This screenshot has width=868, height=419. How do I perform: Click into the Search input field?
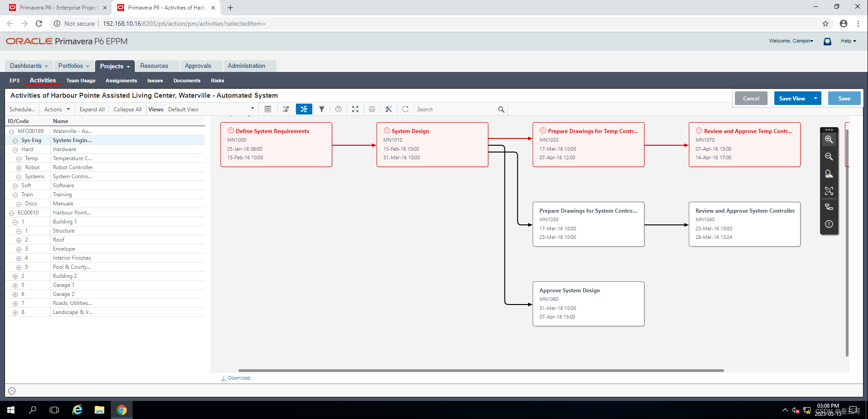point(456,110)
